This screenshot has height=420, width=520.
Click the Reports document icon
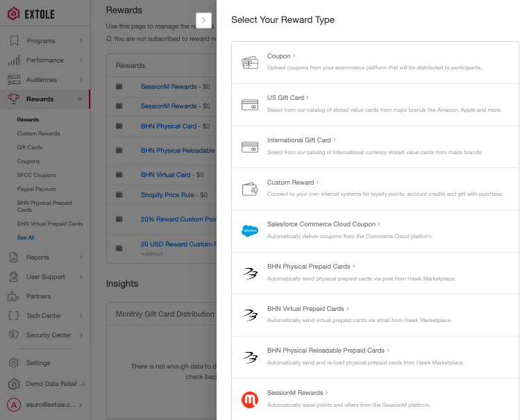pos(14,258)
